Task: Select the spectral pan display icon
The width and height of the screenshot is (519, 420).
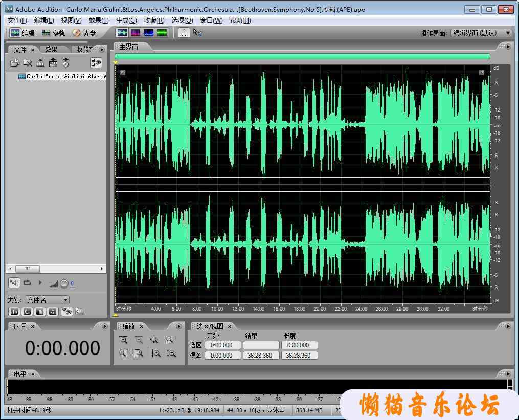Action: [149, 32]
